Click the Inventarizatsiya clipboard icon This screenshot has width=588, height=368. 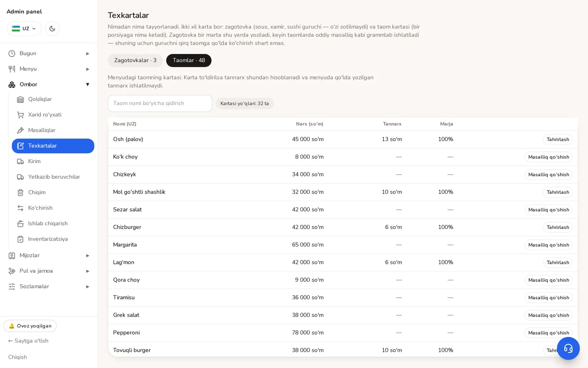pos(20,239)
